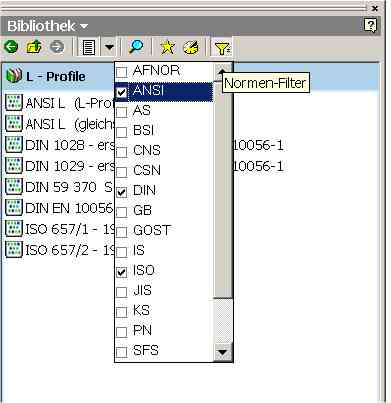This screenshot has width=391, height=403.
Task: Uncheck the ANSI checkbox
Action: tap(122, 92)
